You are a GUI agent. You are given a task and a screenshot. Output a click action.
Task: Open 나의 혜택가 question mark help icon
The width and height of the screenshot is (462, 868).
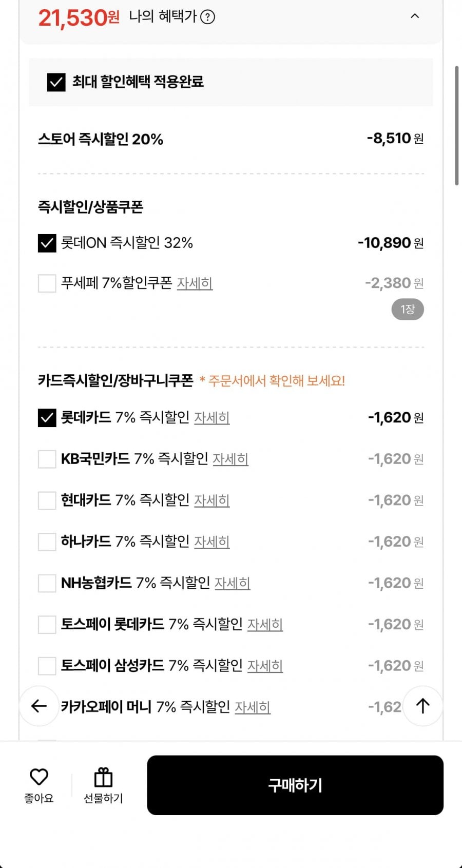(x=207, y=17)
